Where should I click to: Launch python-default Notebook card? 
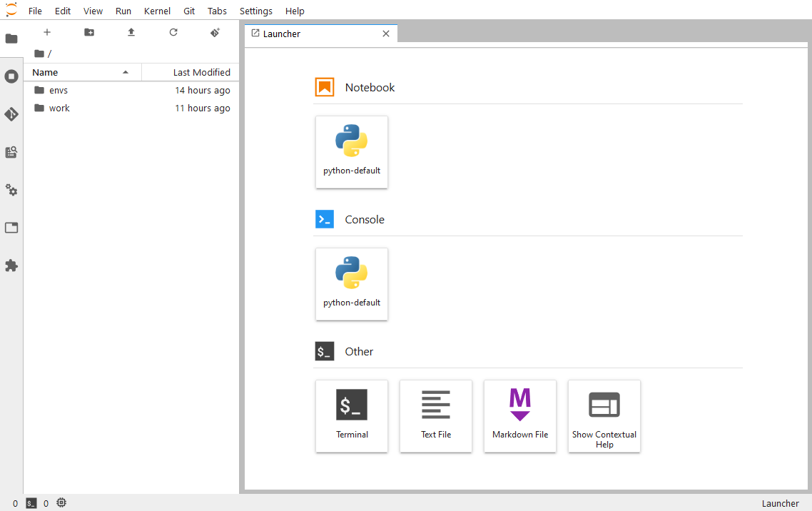point(352,152)
